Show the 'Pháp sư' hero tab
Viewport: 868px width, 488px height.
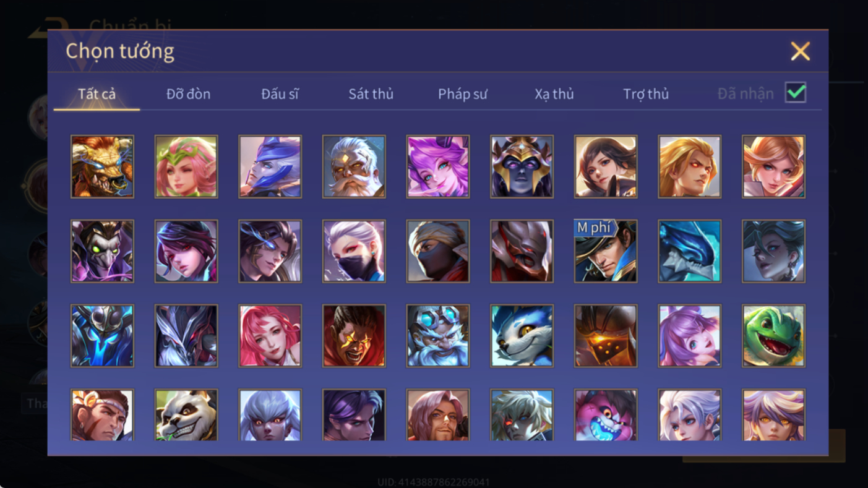point(463,94)
